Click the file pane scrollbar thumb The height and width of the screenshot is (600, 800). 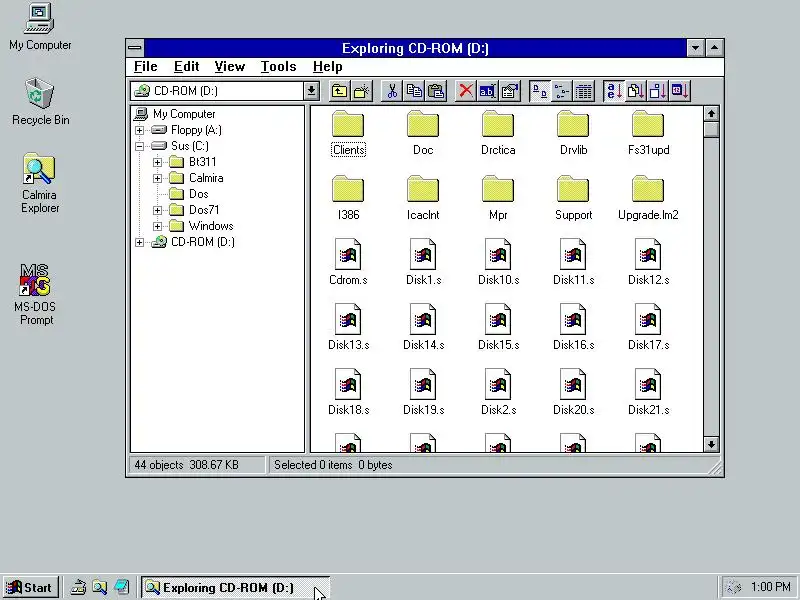click(711, 130)
